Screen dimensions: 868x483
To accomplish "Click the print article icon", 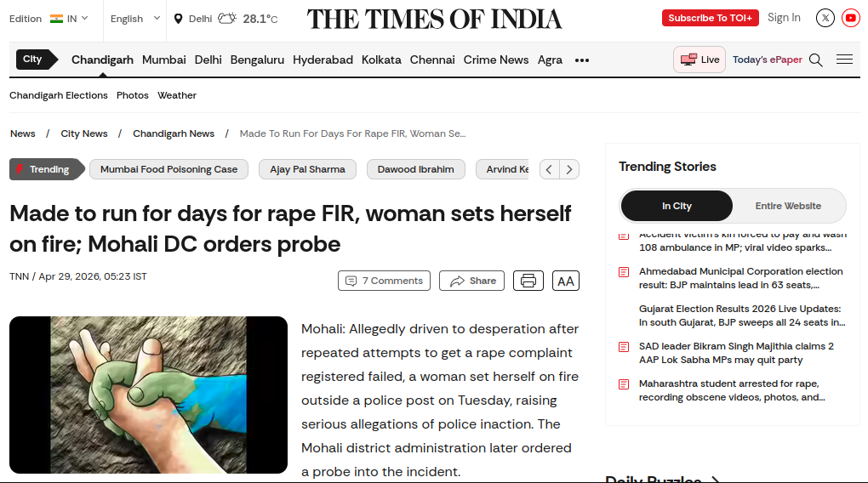I will (x=528, y=281).
